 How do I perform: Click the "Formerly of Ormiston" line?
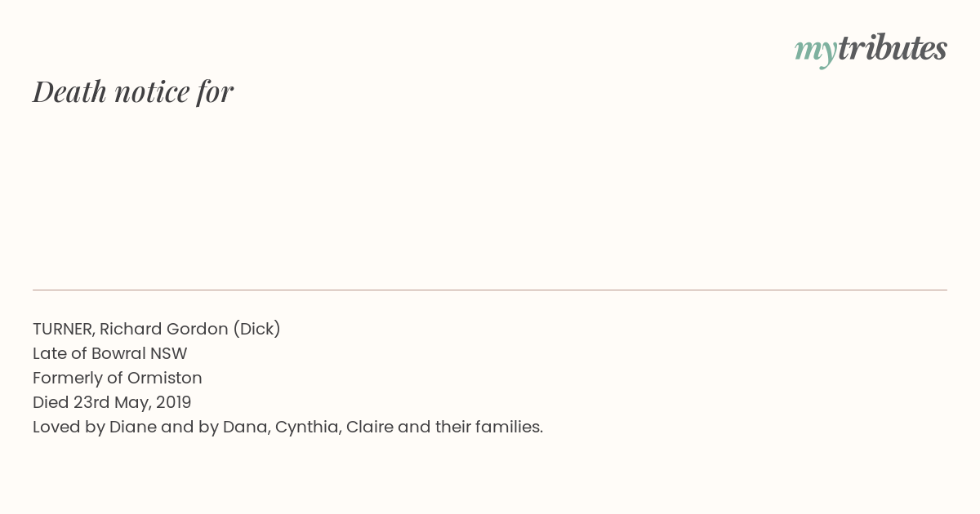(118, 378)
